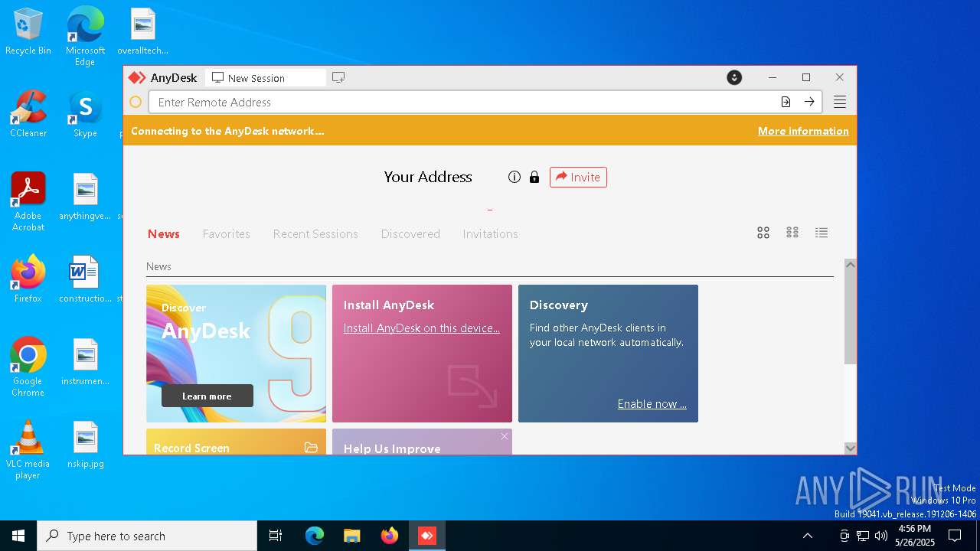Click the Record Screen card
This screenshot has width=980, height=551.
pyautogui.click(x=236, y=442)
